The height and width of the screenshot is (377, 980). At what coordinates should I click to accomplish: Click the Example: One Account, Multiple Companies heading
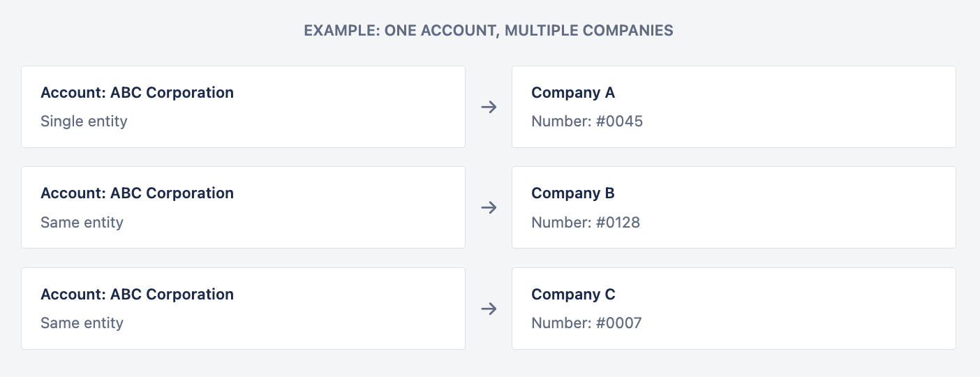489,31
